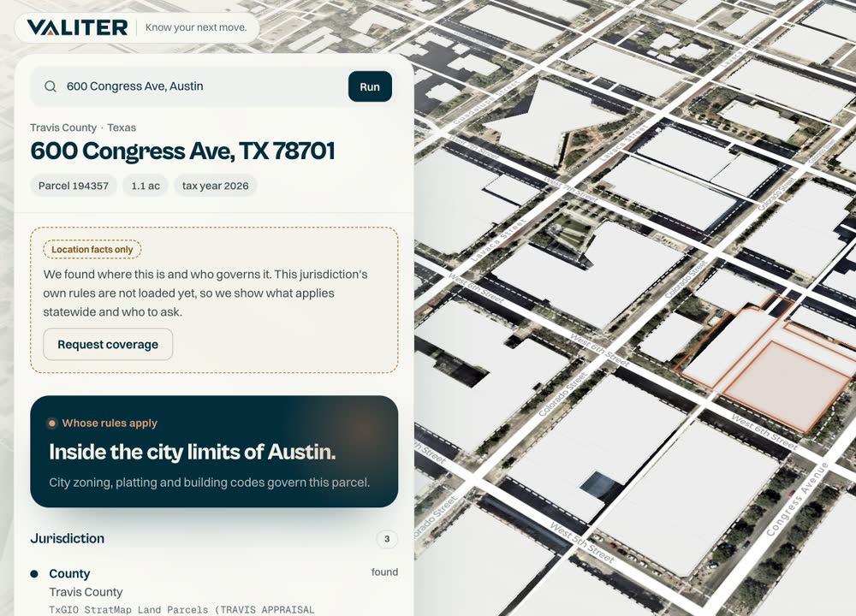Click the orange dot beside Whose rules apply

(52, 423)
